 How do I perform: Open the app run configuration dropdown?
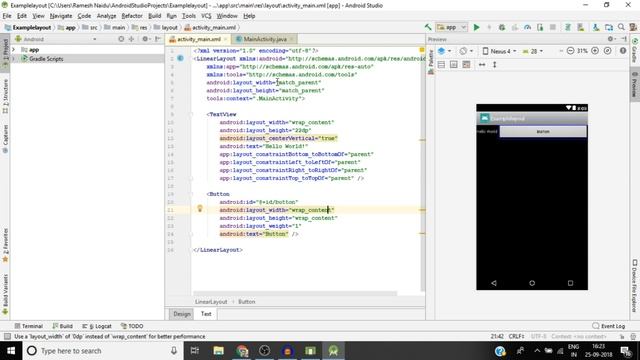pos(451,27)
